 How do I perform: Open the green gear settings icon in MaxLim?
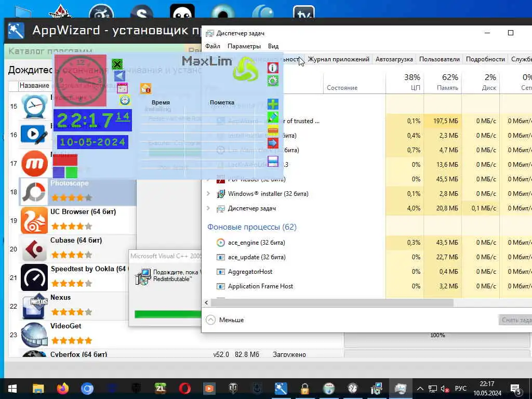point(273,81)
